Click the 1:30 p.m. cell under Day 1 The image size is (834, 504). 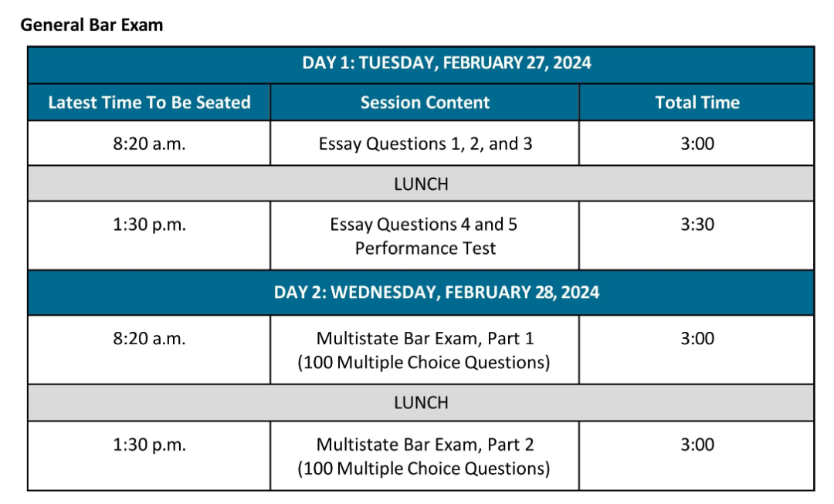coord(149,235)
